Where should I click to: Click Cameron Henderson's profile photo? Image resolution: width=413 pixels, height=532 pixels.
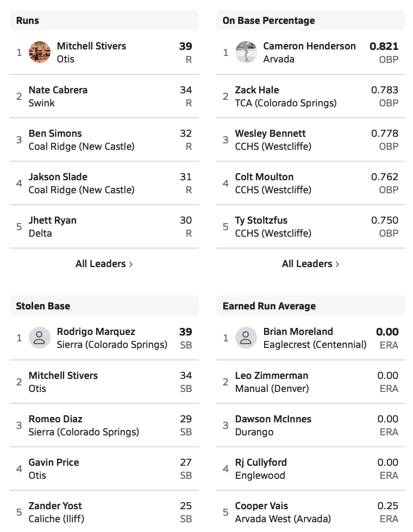tap(246, 53)
